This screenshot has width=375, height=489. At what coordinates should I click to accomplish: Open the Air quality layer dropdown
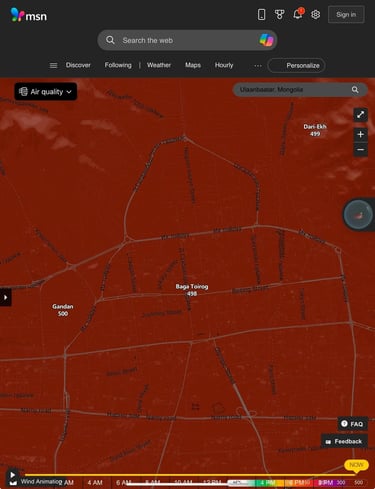coord(46,91)
